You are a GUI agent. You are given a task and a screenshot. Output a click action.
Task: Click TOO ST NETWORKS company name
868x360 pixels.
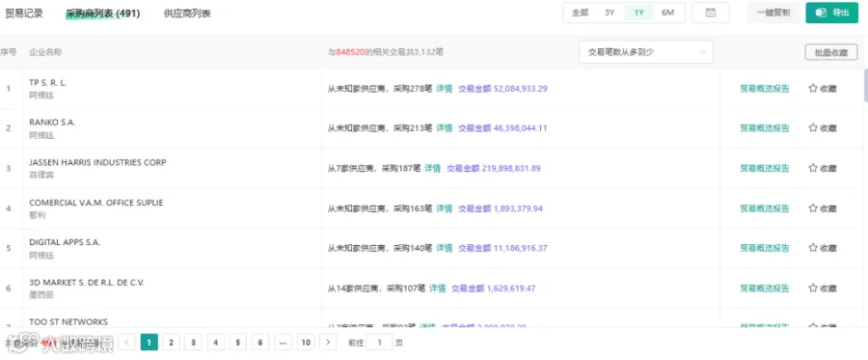(68, 321)
